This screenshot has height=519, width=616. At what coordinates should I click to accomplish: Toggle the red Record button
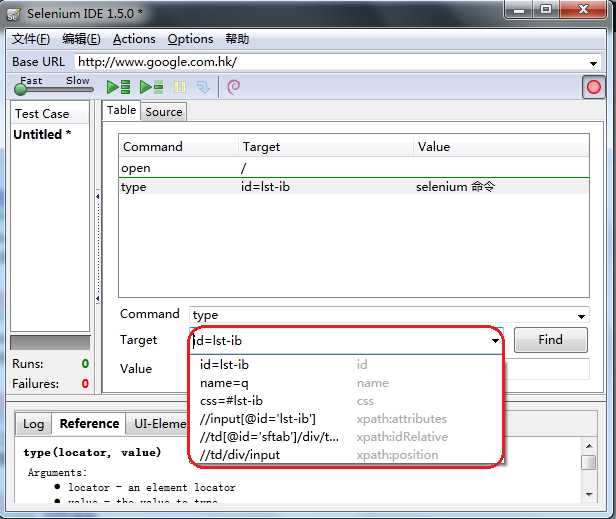point(593,87)
